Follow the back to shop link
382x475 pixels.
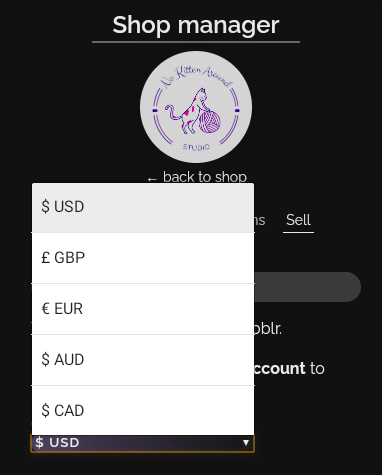[205, 177]
